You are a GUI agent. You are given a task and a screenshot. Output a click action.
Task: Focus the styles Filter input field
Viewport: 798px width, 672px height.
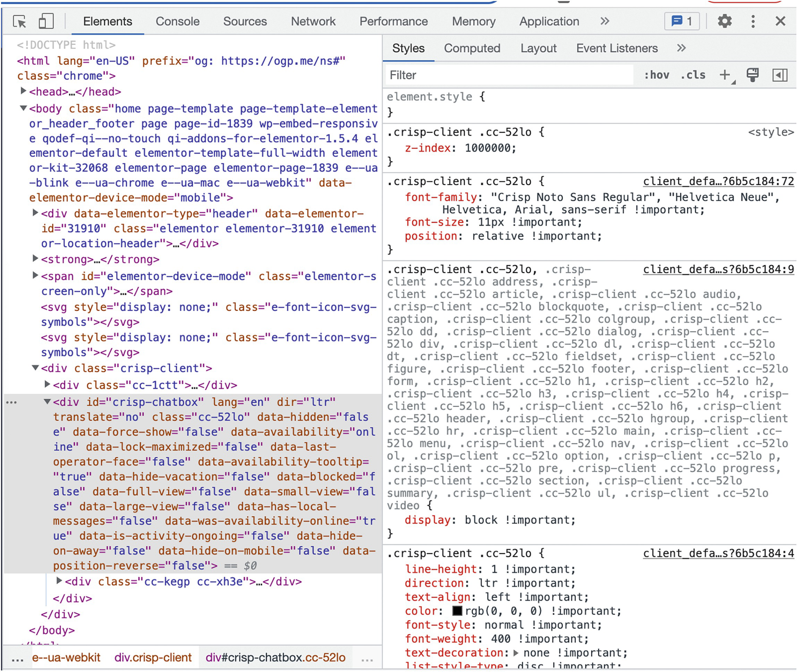coord(509,75)
